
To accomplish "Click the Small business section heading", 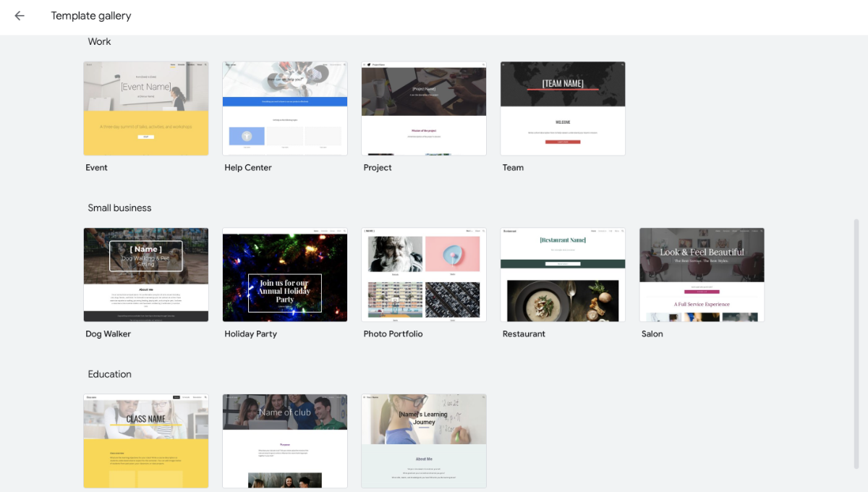I will 119,208.
